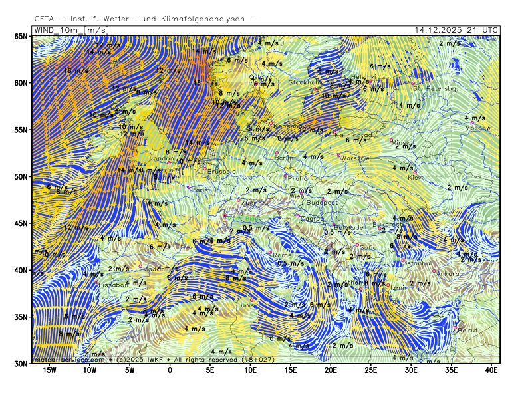Click the Stockholm city marker
Viewport: 532px width, 399px height.
point(315,89)
